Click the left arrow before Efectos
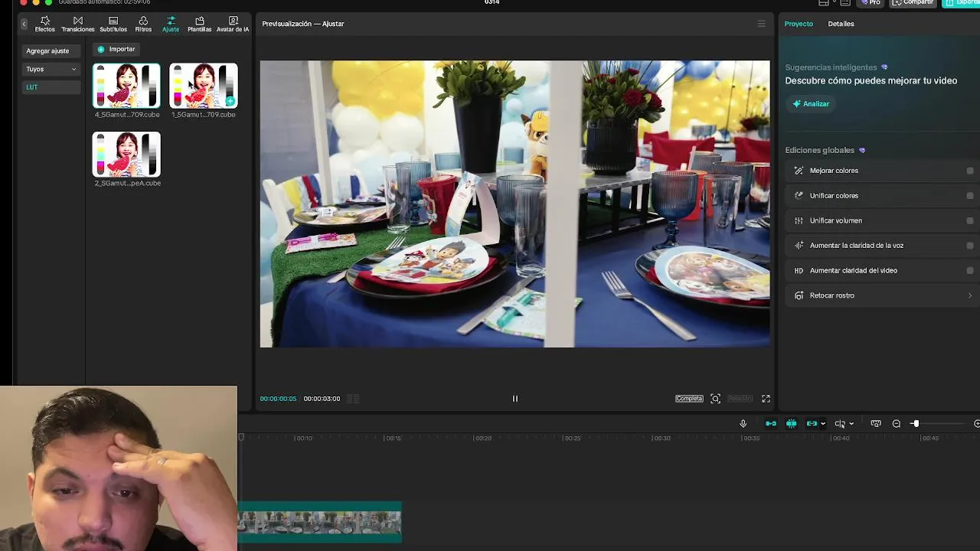Screen dimensions: 980x551 [x=24, y=24]
